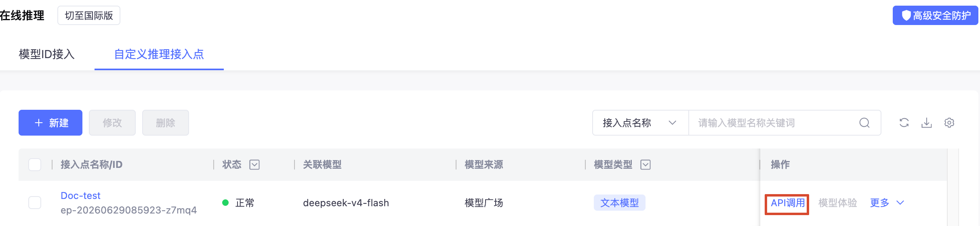Click the 模型体验 action
The width and height of the screenshot is (980, 226).
(838, 203)
